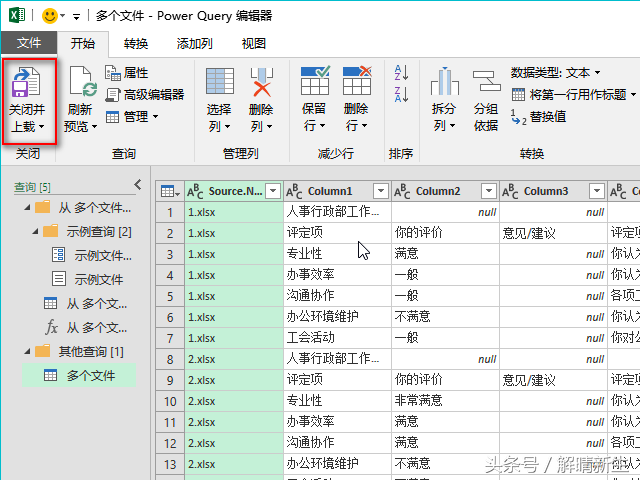The image size is (640, 480).
Task: Click Replace Values (替换值)
Action: (x=538, y=117)
